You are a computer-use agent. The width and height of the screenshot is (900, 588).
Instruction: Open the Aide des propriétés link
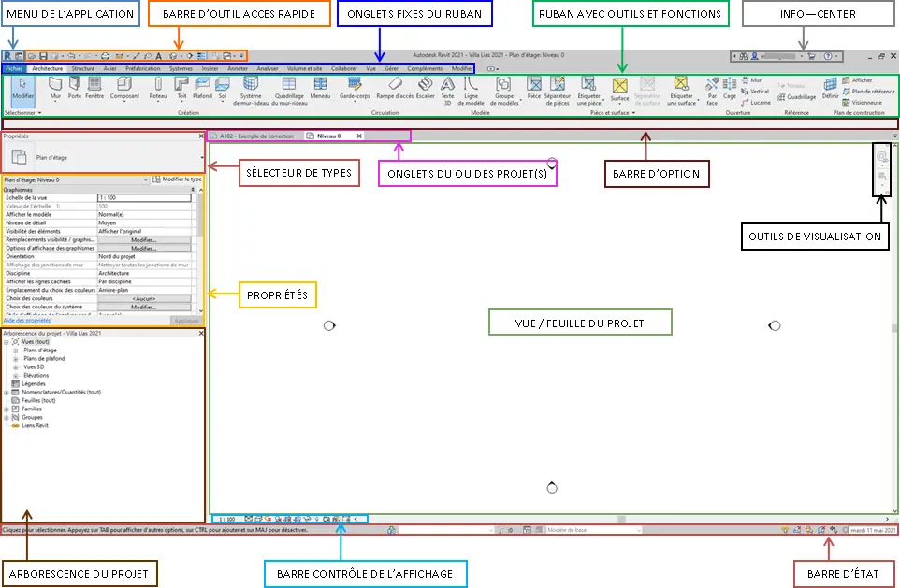[x=27, y=321]
